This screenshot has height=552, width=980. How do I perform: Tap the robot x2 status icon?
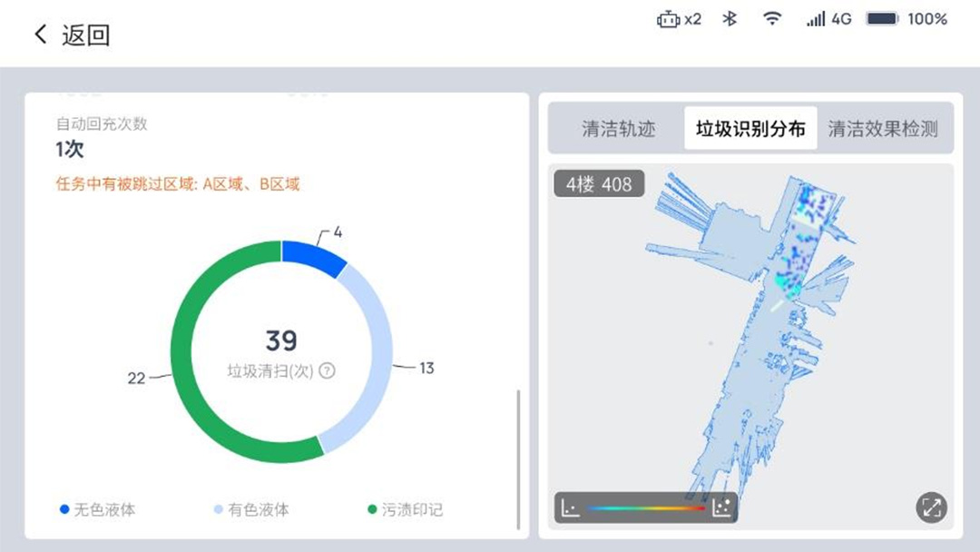[679, 19]
